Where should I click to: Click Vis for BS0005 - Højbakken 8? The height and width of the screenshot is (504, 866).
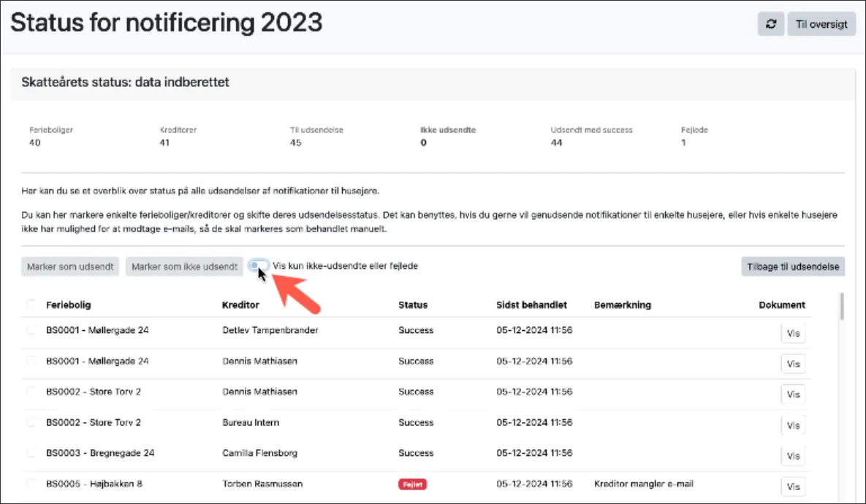tap(793, 486)
